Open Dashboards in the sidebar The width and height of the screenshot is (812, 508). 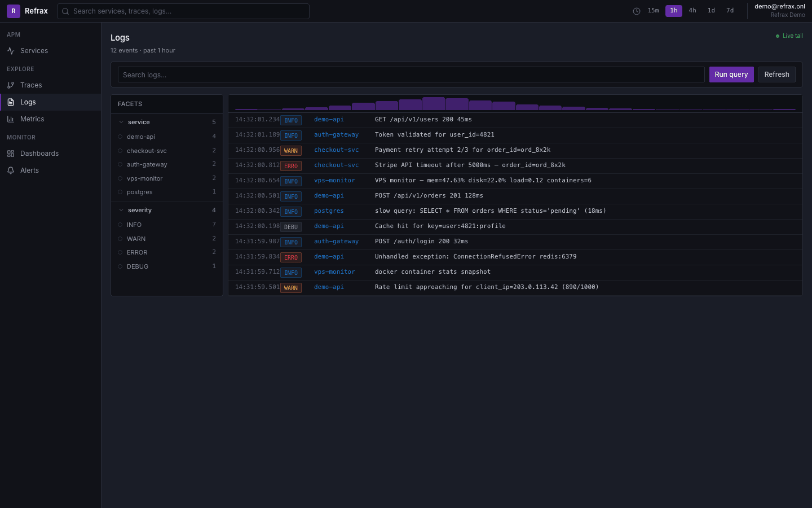(x=50, y=154)
